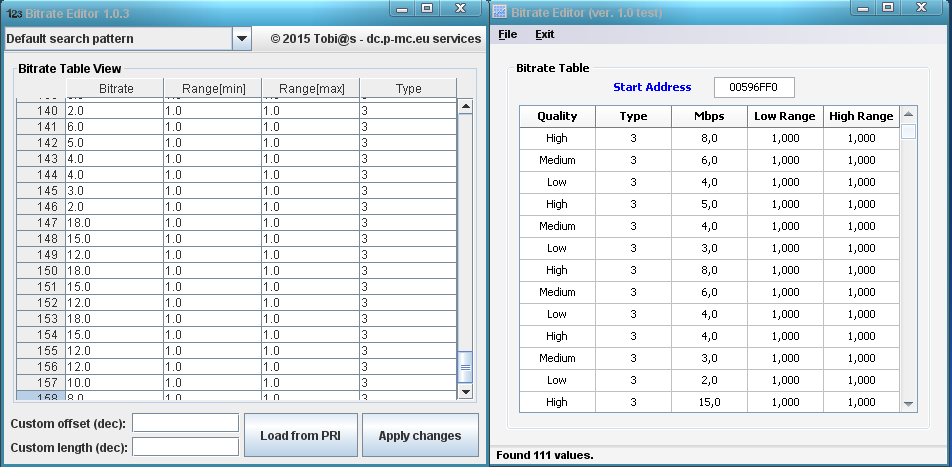Focus the Custom length (dec) field
952x467 pixels.
[x=185, y=446]
